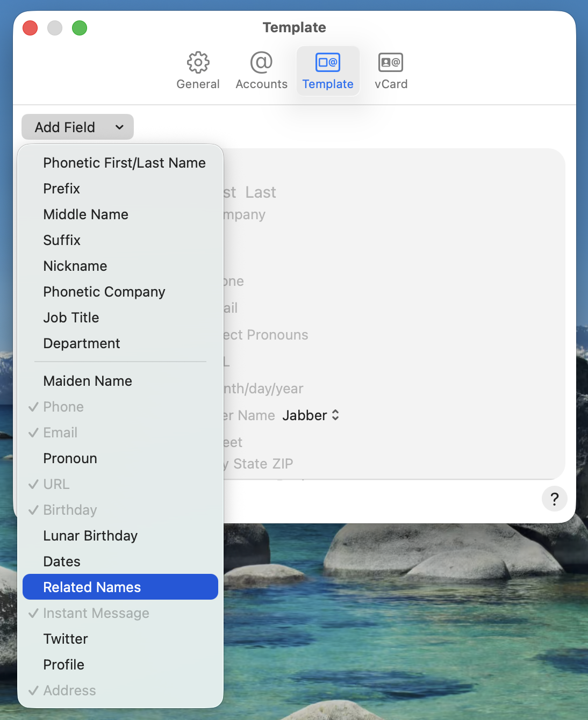Select Maiden Name from the list
This screenshot has height=720, width=588.
click(88, 381)
